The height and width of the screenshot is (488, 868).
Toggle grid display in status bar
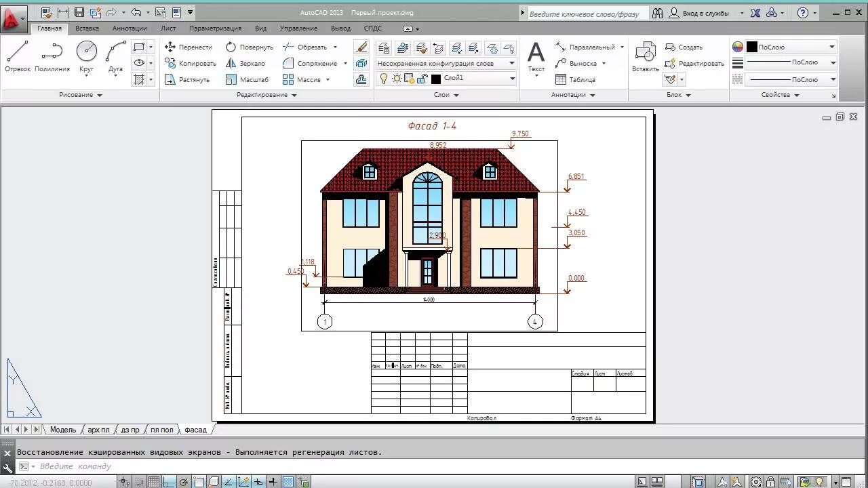click(x=153, y=482)
